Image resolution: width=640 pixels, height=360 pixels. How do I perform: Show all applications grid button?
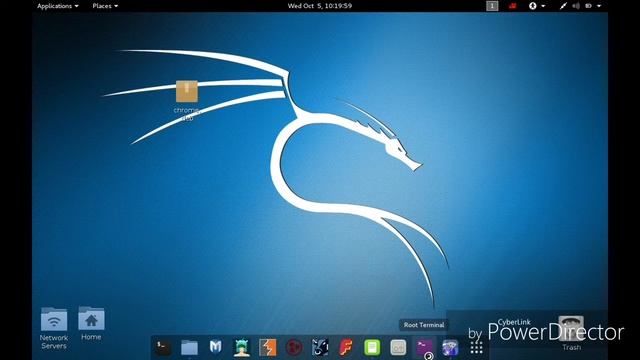476,347
